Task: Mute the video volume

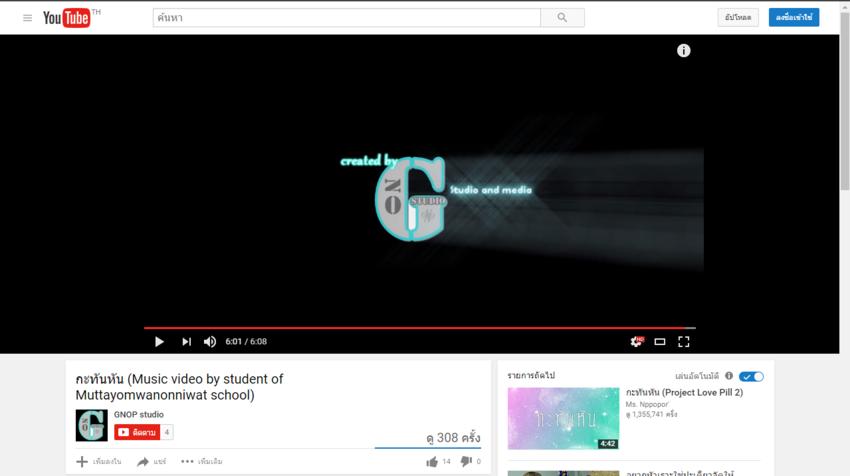Action: 210,342
